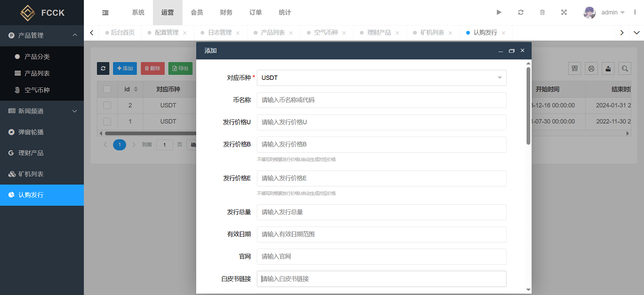Screen dimensions: 644x295
Task: Click the print icon above the table
Action: (591, 68)
